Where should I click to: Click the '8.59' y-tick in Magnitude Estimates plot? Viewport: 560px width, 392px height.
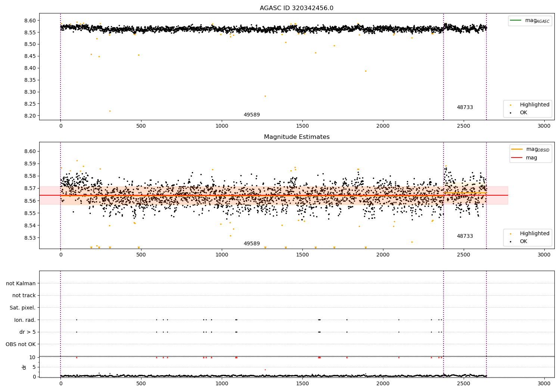(30, 164)
